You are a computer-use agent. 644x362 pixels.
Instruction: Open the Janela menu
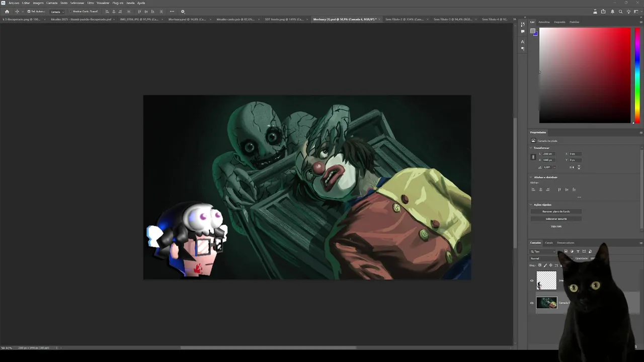pos(130,3)
